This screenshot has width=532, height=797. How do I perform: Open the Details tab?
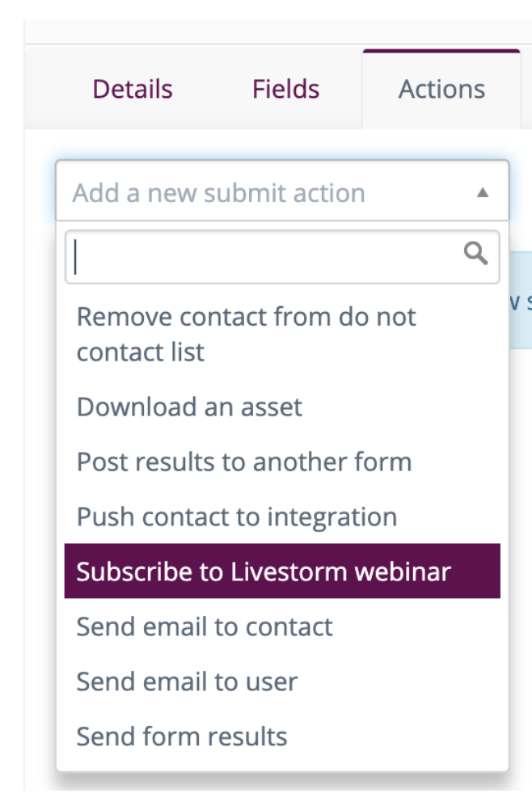(x=133, y=89)
